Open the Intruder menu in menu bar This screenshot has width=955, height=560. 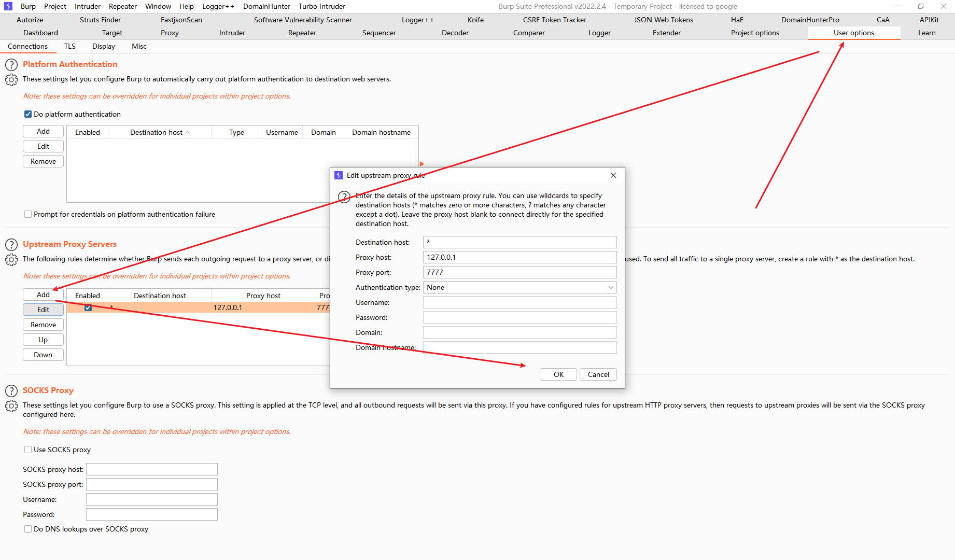88,6
